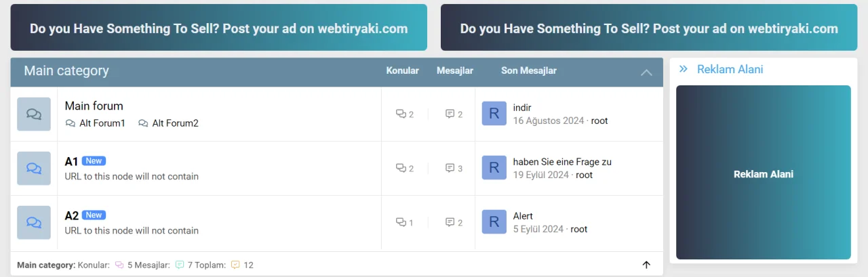Click the Main forum node icon
The image size is (868, 277).
(x=34, y=114)
